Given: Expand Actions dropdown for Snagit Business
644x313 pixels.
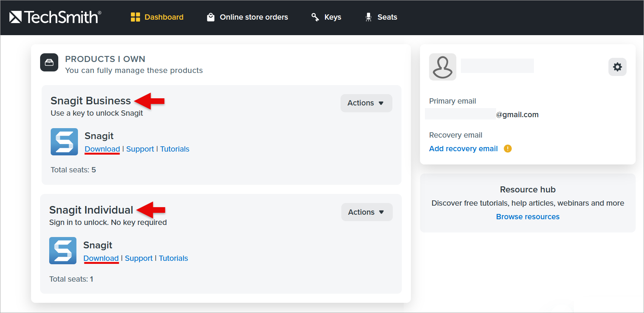Looking at the screenshot, I should pyautogui.click(x=366, y=103).
